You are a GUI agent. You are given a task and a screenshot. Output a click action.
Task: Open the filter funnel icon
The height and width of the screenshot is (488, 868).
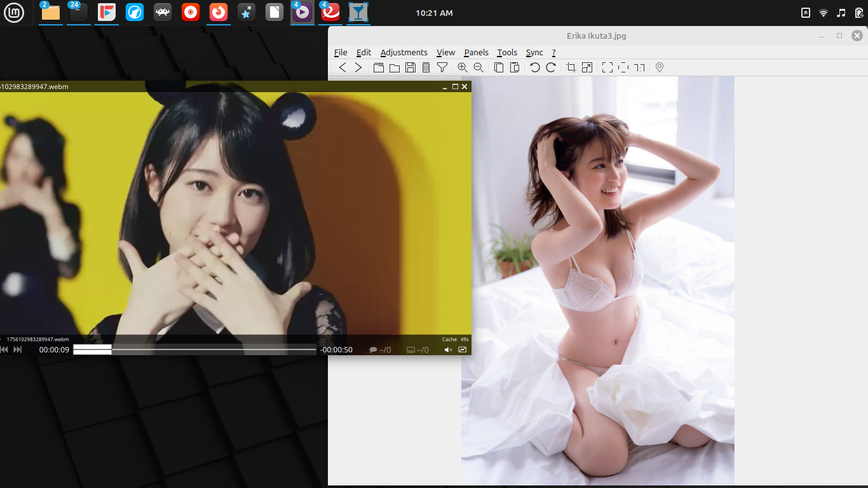point(442,67)
